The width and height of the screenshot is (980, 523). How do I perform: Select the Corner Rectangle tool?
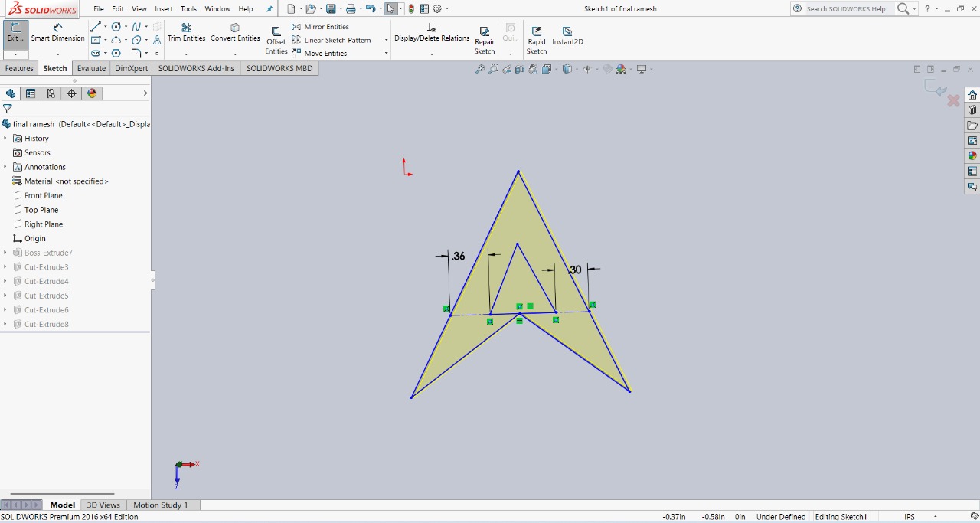96,40
